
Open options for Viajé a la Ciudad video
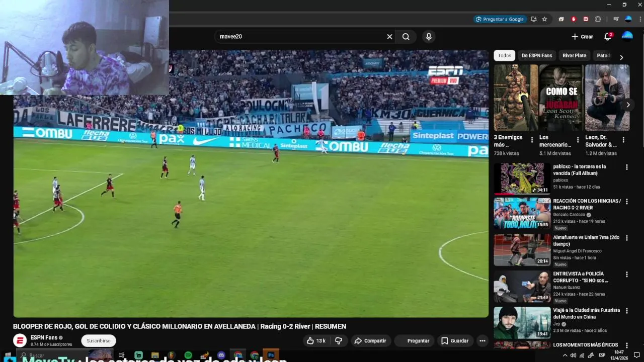click(x=627, y=311)
